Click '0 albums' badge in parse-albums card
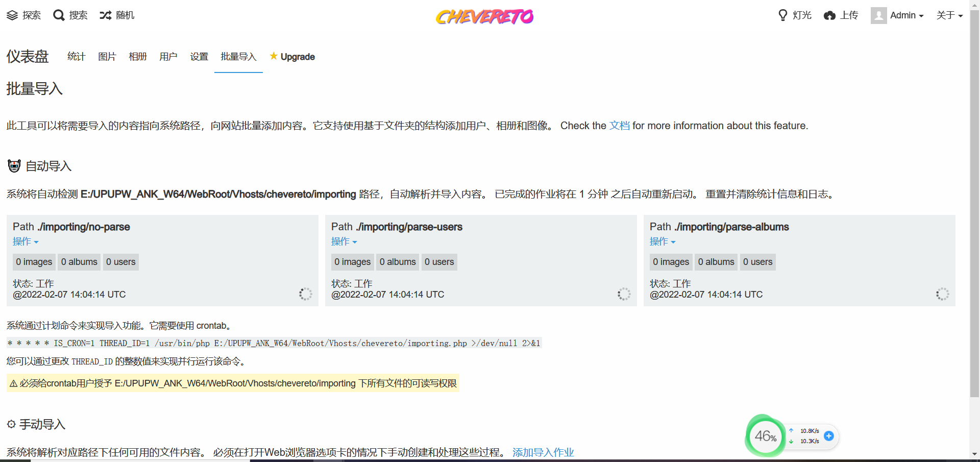 pyautogui.click(x=716, y=262)
